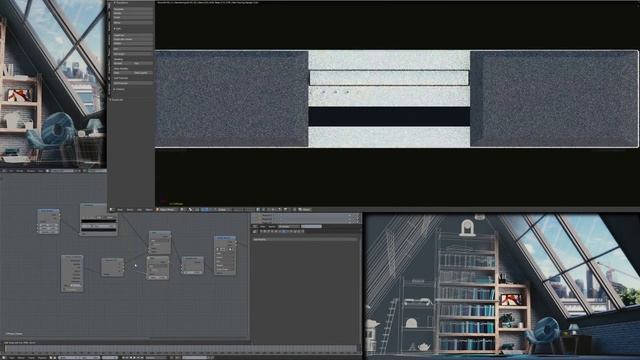Select the tall leftmost node in lower row
This screenshot has width=640, height=360.
pyautogui.click(x=72, y=273)
